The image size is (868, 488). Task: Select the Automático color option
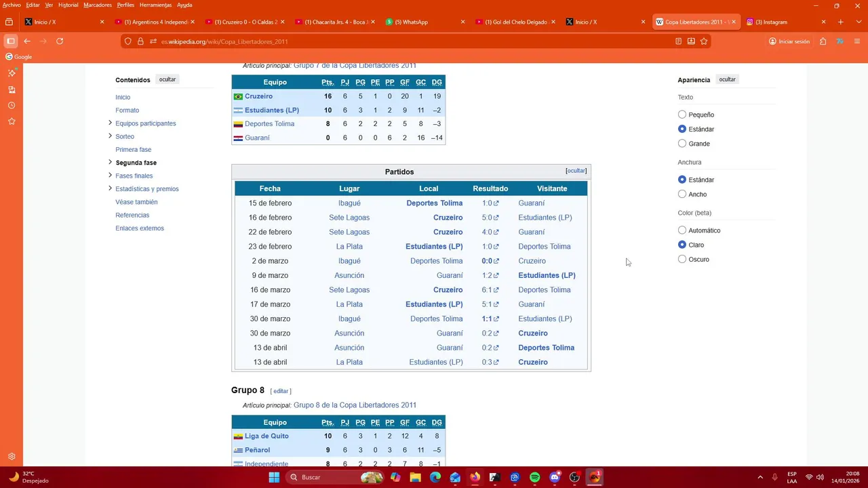[682, 230]
